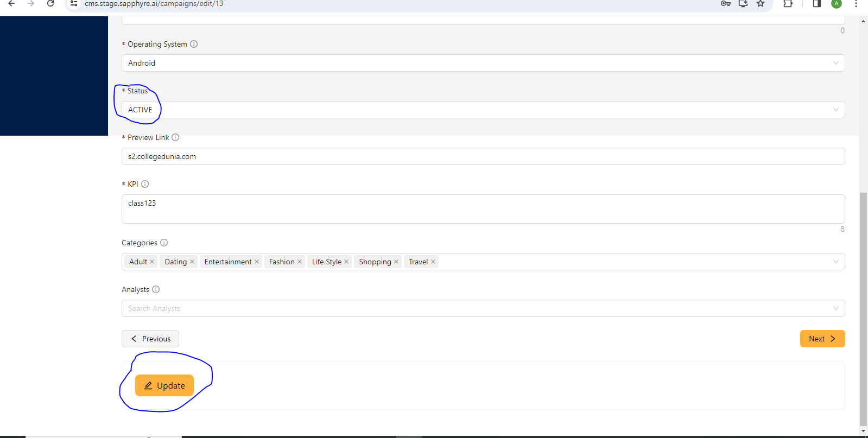The image size is (868, 438).
Task: Click the Update button
Action: pyautogui.click(x=164, y=385)
